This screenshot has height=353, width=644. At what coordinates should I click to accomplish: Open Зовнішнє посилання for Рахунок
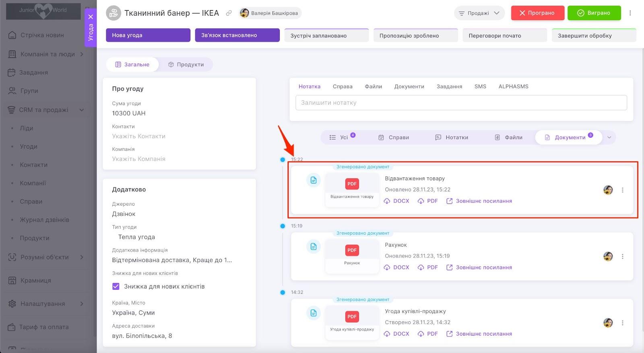(x=479, y=267)
